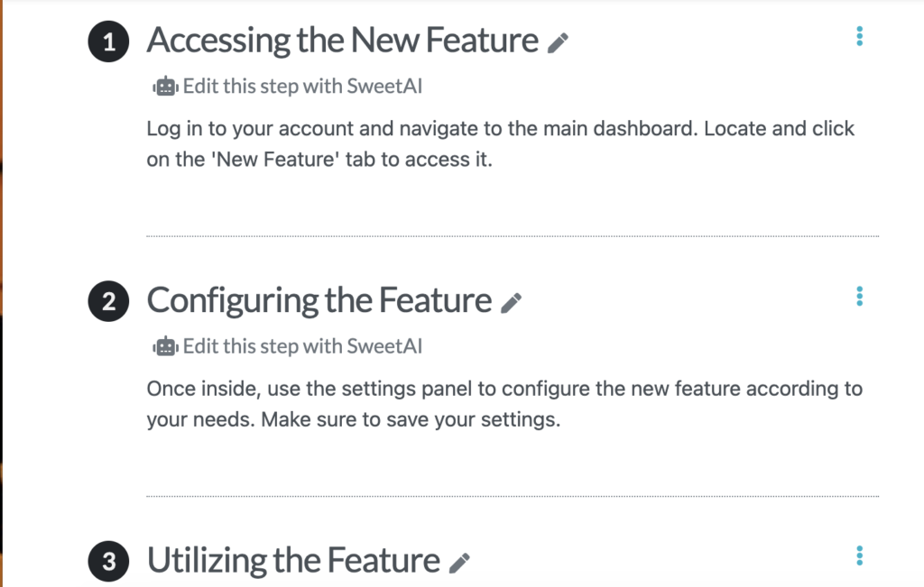Click SweetAI robot icon under step 2
Viewport: 924px width, 587px height.
165,347
